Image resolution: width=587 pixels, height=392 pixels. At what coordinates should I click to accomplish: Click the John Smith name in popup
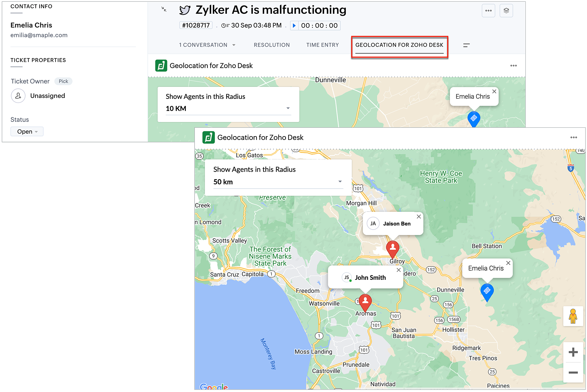tap(370, 278)
